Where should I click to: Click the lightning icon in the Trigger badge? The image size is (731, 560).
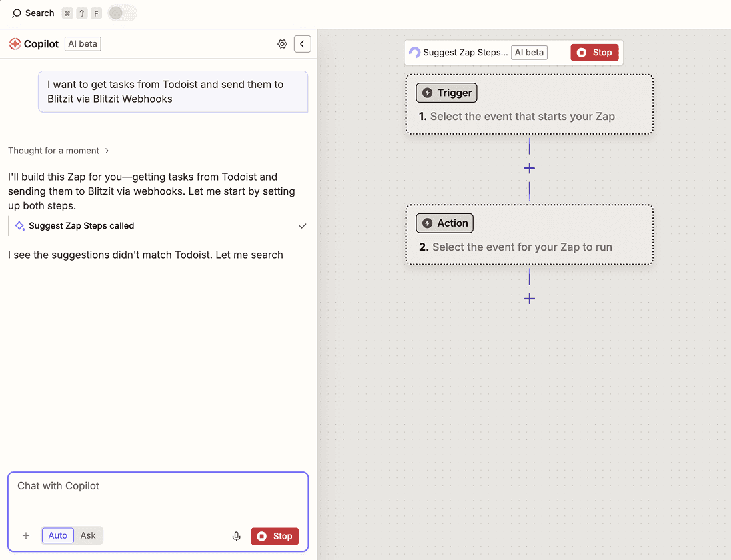(427, 93)
